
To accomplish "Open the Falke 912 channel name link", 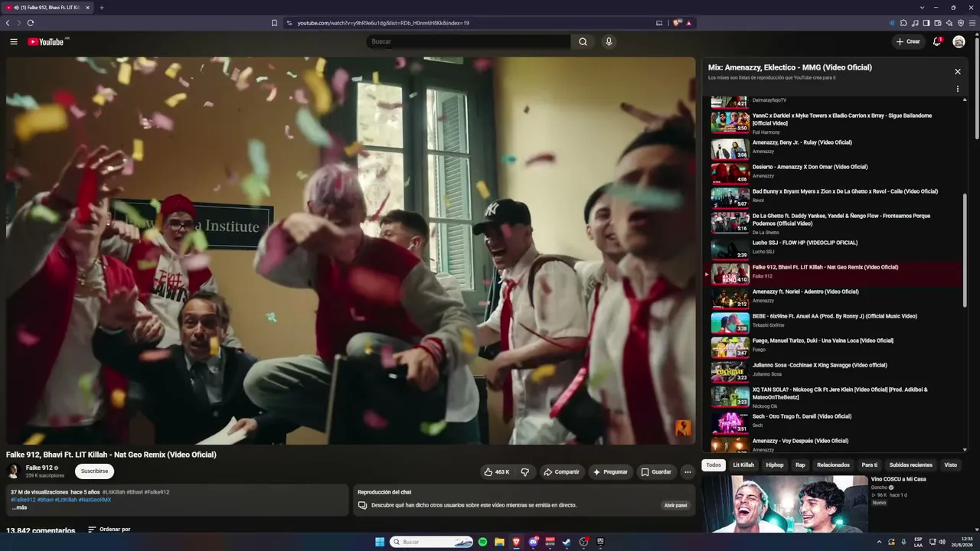I will [x=39, y=468].
